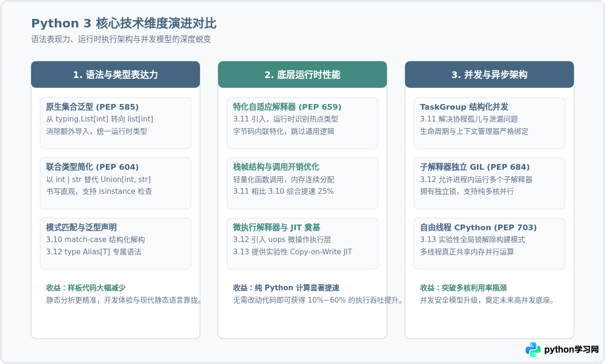605x364 pixels.
Task: Click the line '3.12 引入 uops 微操作执行层'
Action: (x=282, y=240)
